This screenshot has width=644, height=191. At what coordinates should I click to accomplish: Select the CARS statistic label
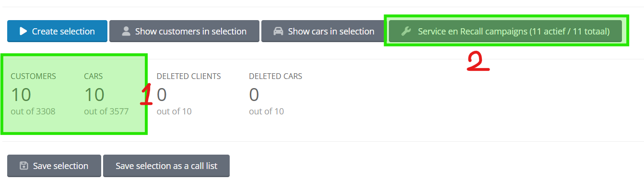tap(94, 76)
